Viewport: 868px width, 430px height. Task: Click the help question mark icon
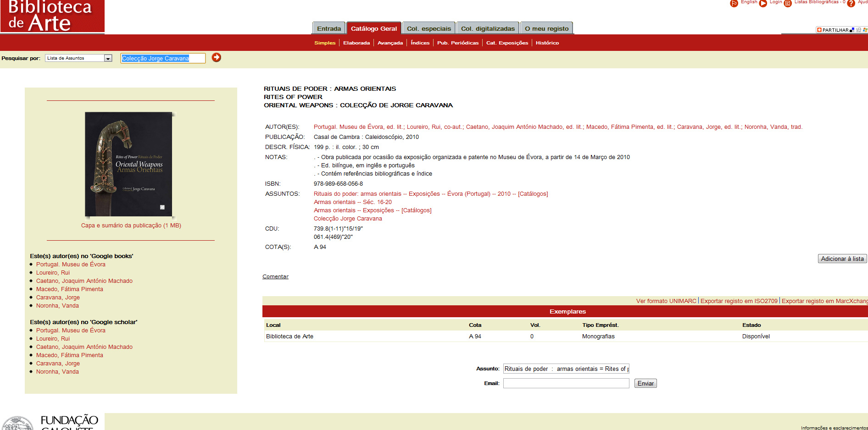[x=851, y=3]
